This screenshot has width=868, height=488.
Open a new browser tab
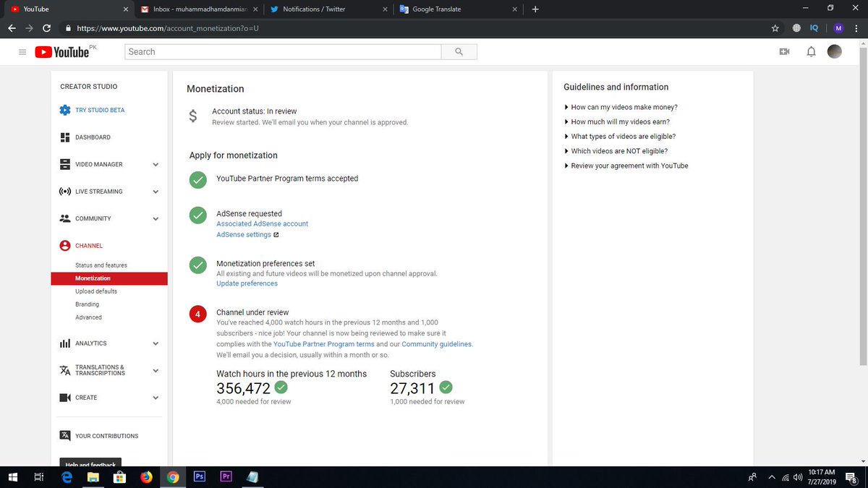point(535,9)
